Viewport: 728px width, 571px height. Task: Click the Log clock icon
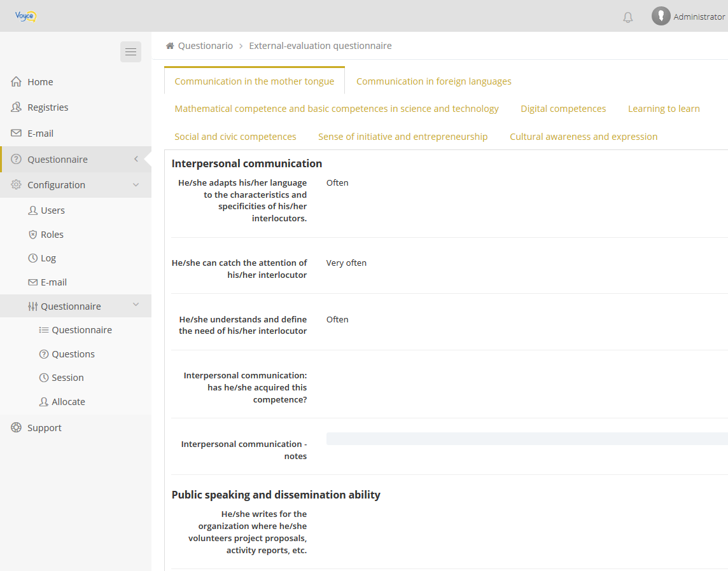click(33, 258)
